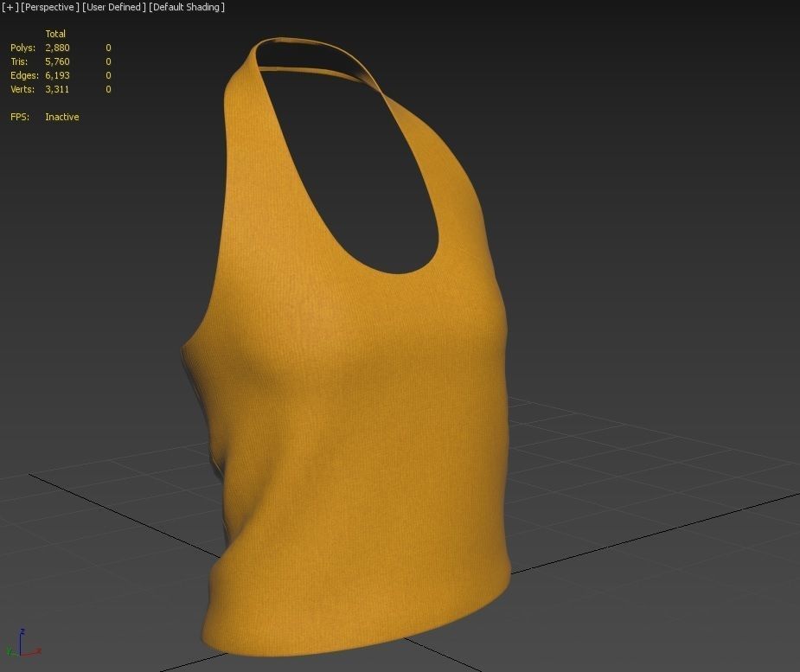
Task: Open the [+] viewport general menu
Action: click(10, 7)
